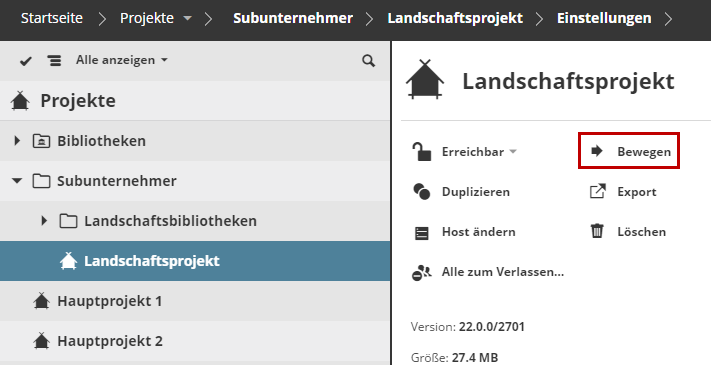Click the Duplizieren circles icon
The height and width of the screenshot is (365, 711).
coord(422,191)
